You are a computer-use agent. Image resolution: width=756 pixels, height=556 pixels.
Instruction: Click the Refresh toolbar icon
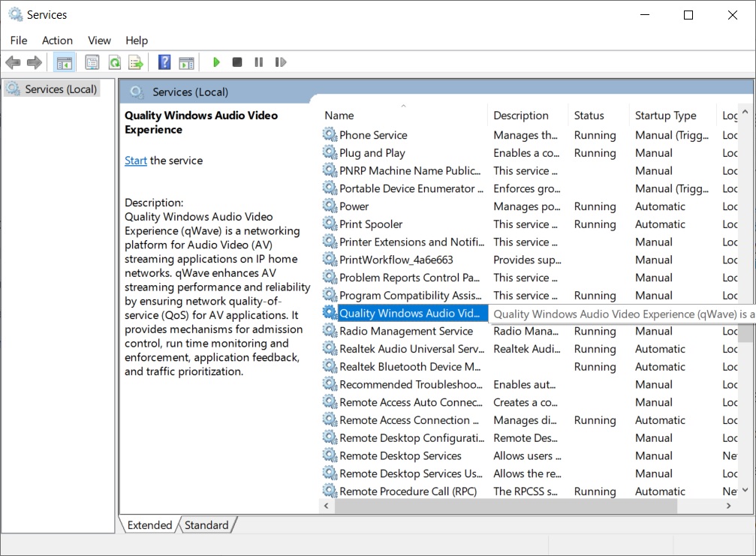point(115,62)
